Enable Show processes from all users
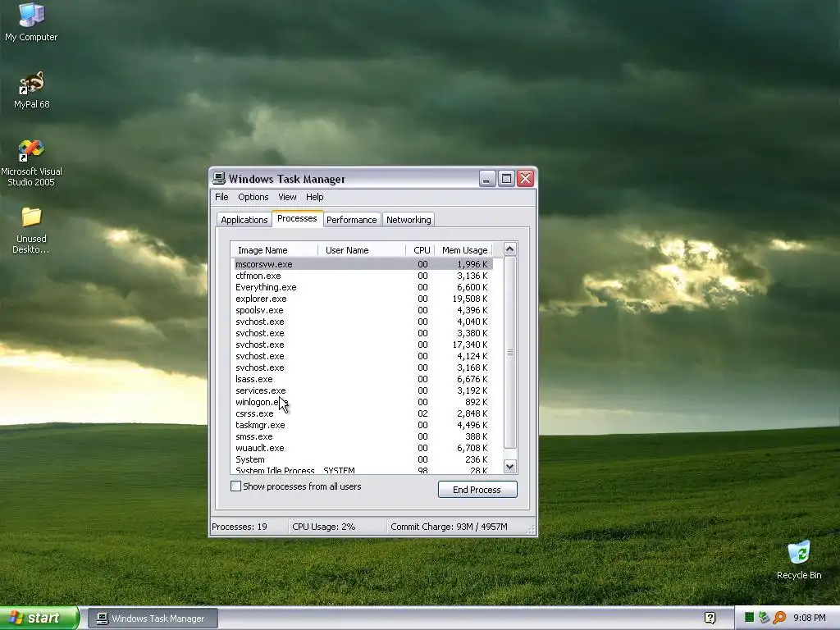840x630 pixels. point(235,486)
